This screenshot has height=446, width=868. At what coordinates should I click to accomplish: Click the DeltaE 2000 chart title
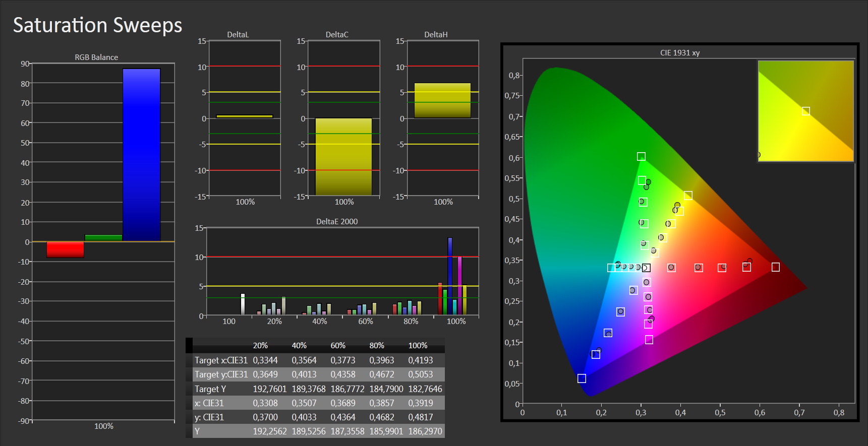coord(337,222)
